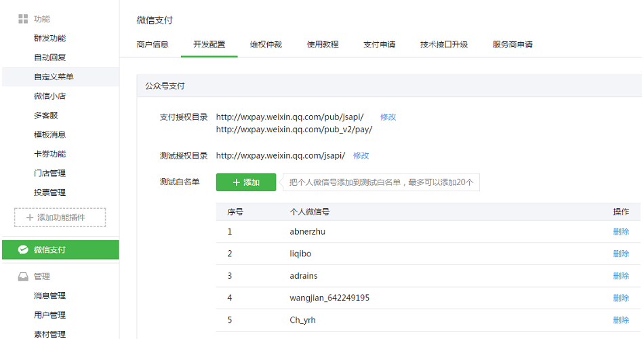Click the 个人微信号 column header
This screenshot has width=644, height=339.
tap(310, 212)
